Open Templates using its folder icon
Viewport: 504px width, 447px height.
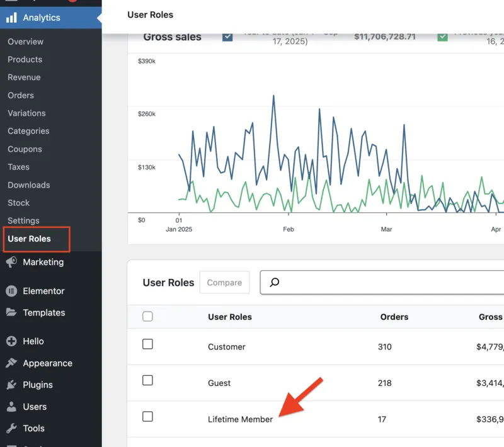click(12, 312)
